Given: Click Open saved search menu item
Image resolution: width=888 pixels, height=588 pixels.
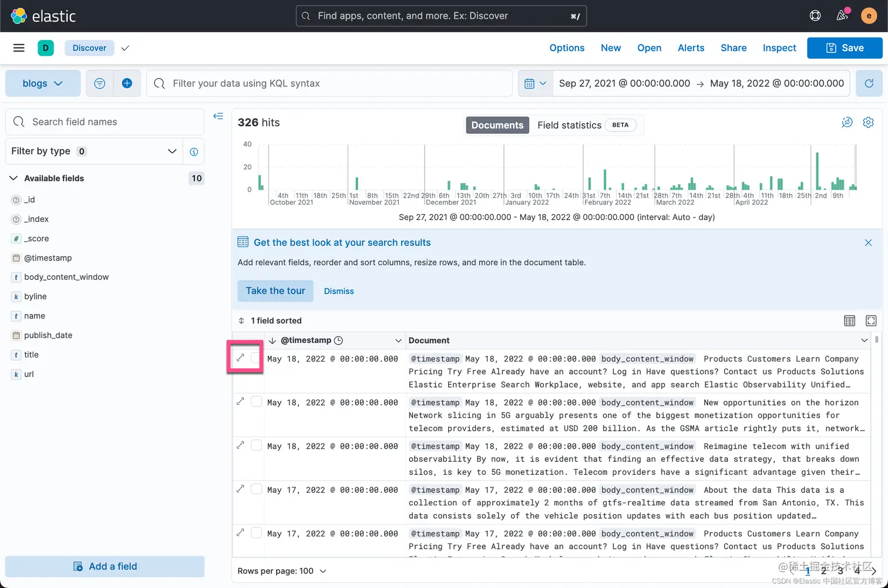Looking at the screenshot, I should pyautogui.click(x=650, y=48).
